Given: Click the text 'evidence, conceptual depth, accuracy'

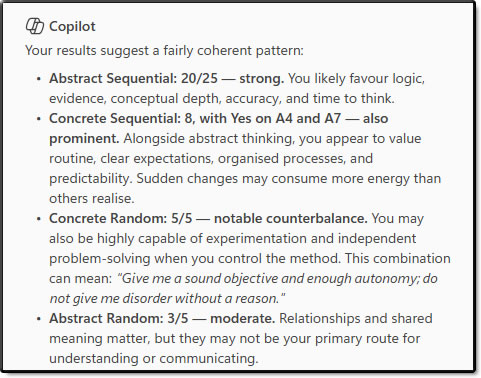Looking at the screenshot, I should (165, 99).
